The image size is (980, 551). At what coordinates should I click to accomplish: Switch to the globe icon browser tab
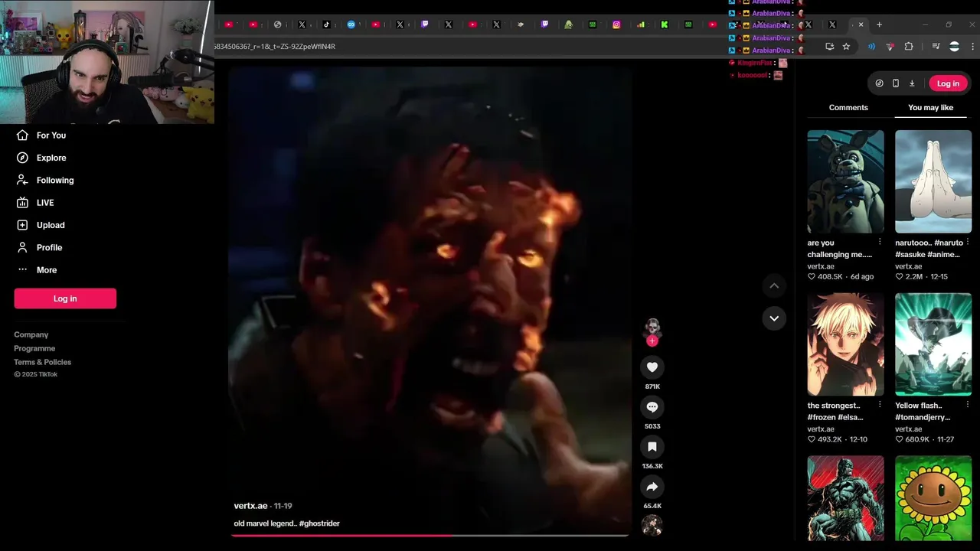[277, 24]
